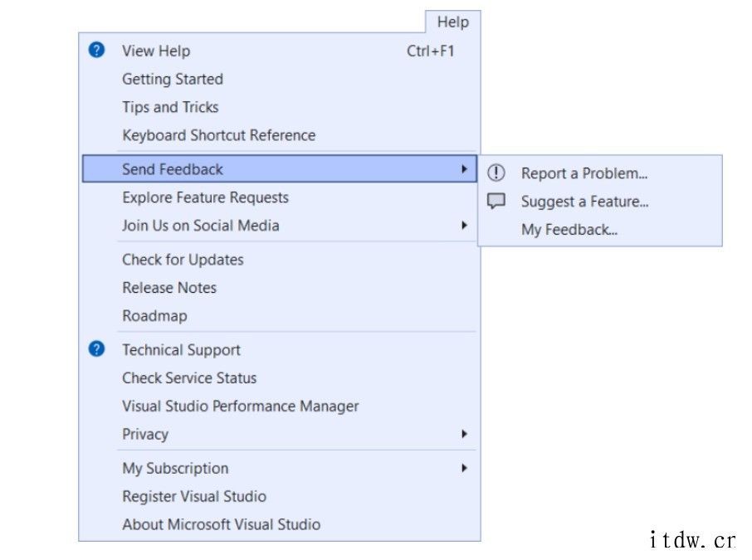
Task: Open My Feedback in submenu
Action: [600, 230]
